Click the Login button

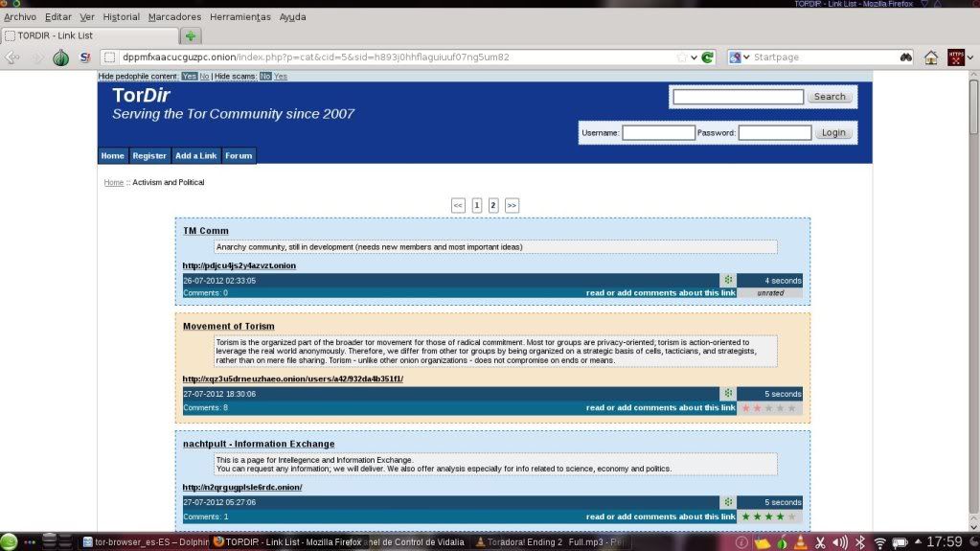(x=833, y=132)
